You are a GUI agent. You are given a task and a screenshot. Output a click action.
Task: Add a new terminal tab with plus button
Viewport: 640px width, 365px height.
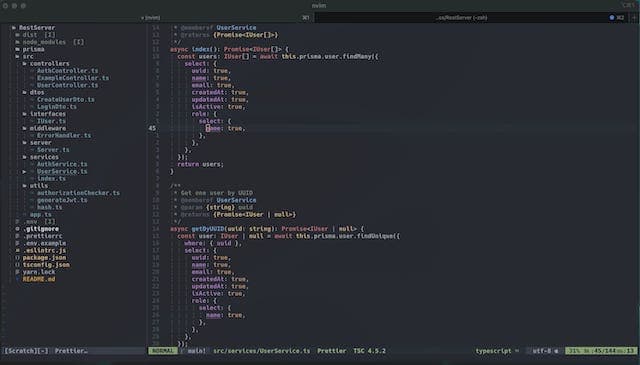point(634,18)
